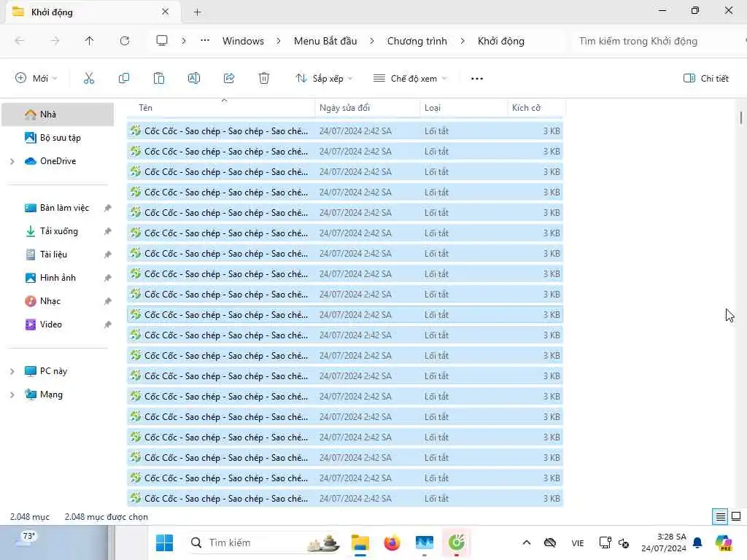Expand the Mạng tree node
747x560 pixels.
tap(12, 394)
